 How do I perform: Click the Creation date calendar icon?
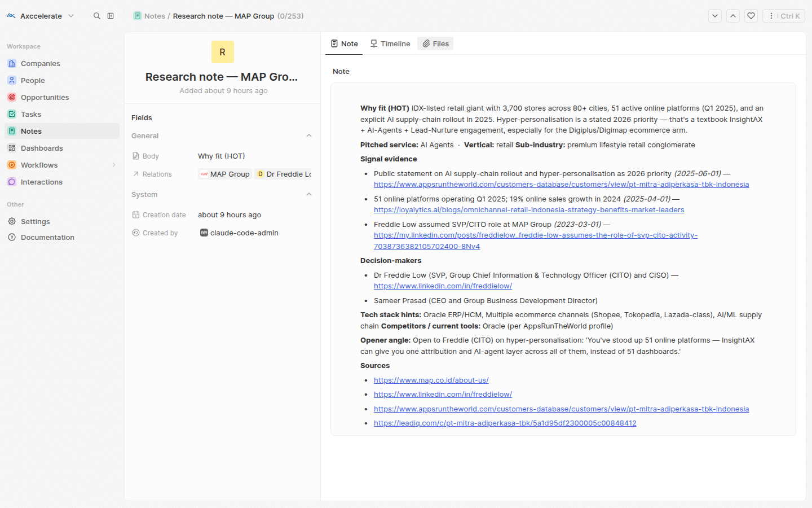[x=136, y=214]
